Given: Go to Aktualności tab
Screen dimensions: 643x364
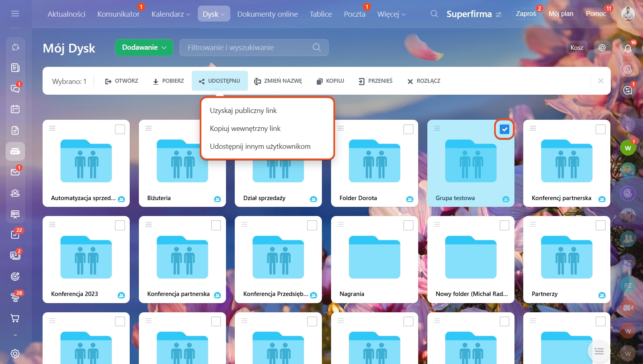Looking at the screenshot, I should (x=66, y=14).
